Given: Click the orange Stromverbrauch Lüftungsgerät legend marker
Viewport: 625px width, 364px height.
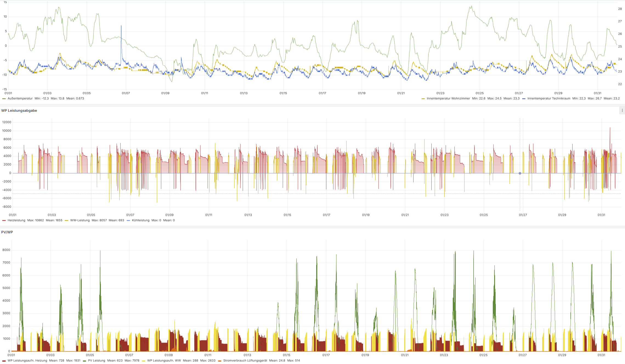Looking at the screenshot, I should click(x=219, y=361).
